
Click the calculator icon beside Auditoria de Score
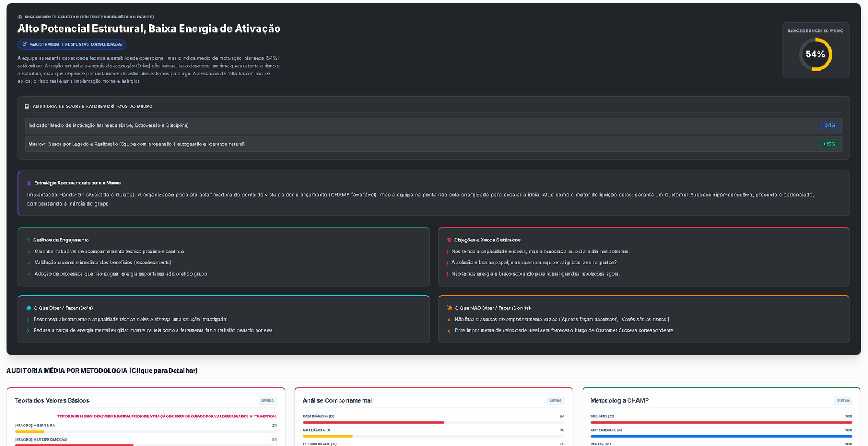27,106
